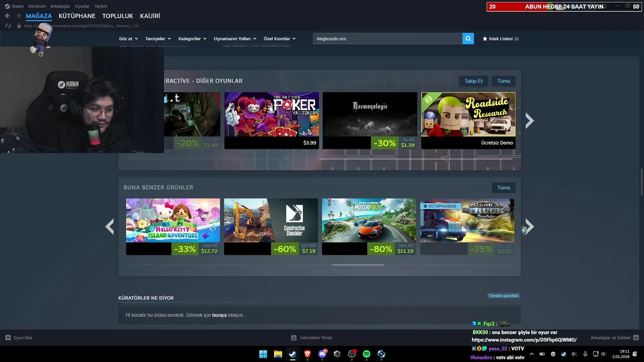
Task: Click the back navigation arrow in Steam
Action: [x=8, y=16]
